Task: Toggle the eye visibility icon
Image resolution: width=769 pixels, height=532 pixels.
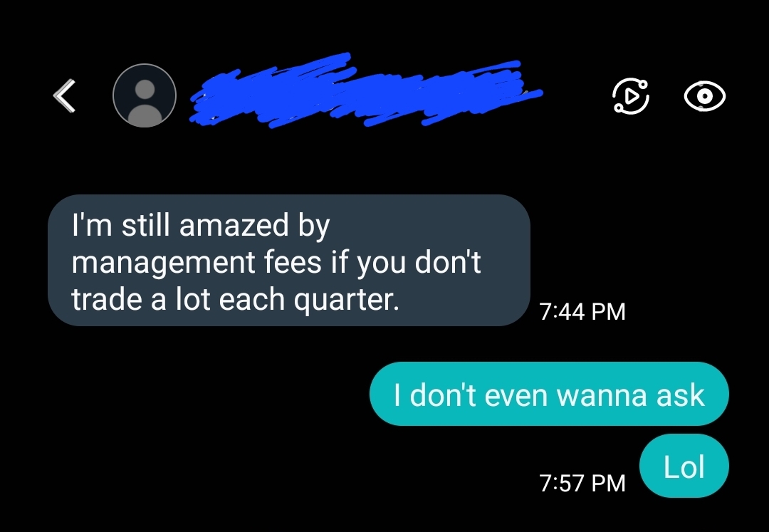Action: click(x=705, y=96)
